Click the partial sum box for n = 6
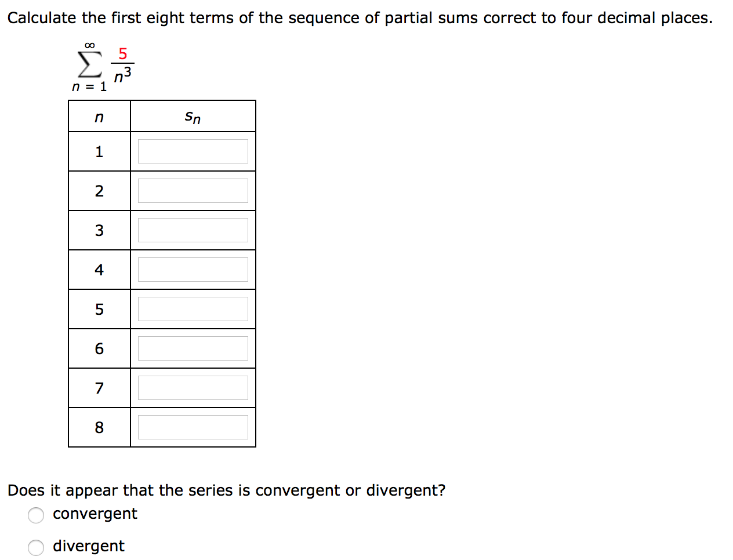Screen dimensions: 733x560 pos(193,348)
